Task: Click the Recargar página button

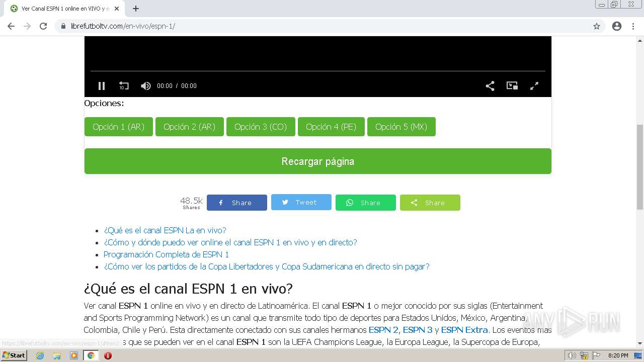Action: pyautogui.click(x=318, y=161)
